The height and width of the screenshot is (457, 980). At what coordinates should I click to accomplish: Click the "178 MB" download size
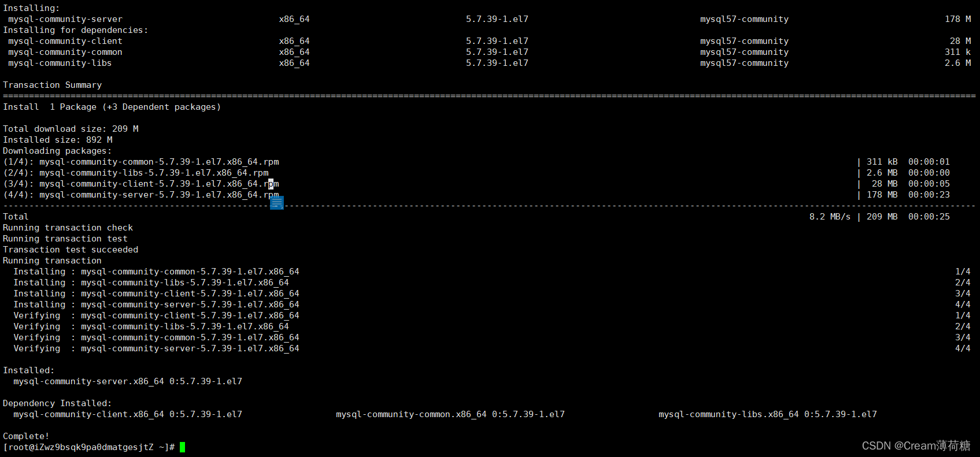(882, 195)
